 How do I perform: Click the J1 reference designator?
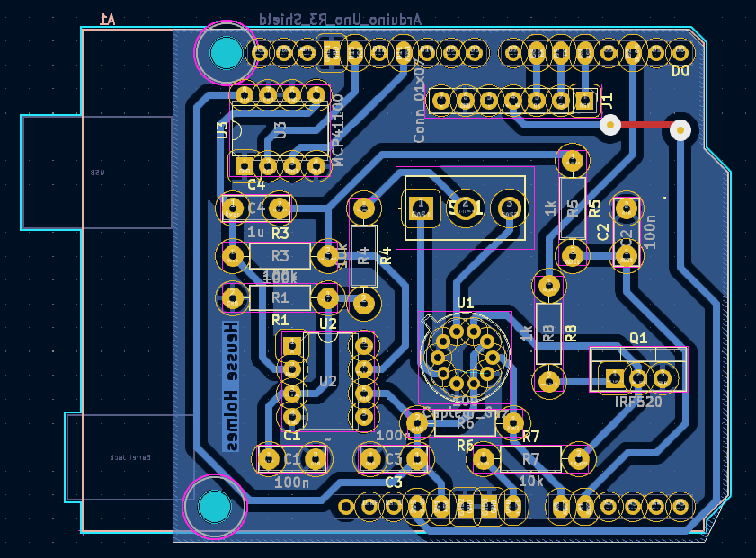coord(608,102)
